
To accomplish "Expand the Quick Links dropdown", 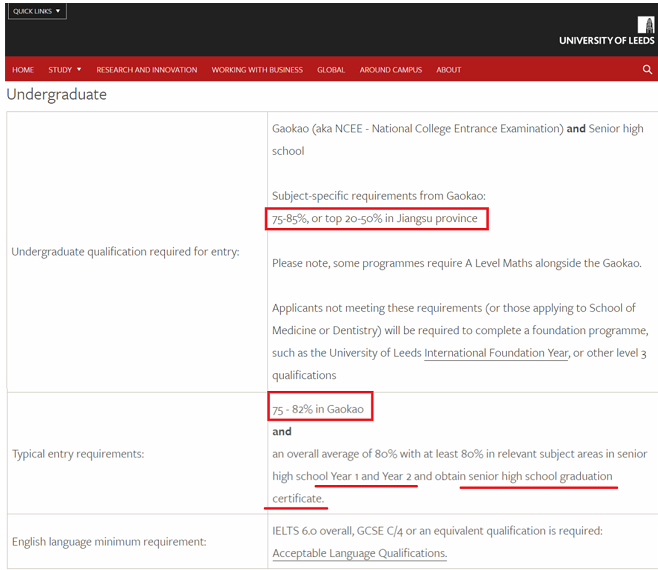I will pyautogui.click(x=37, y=11).
